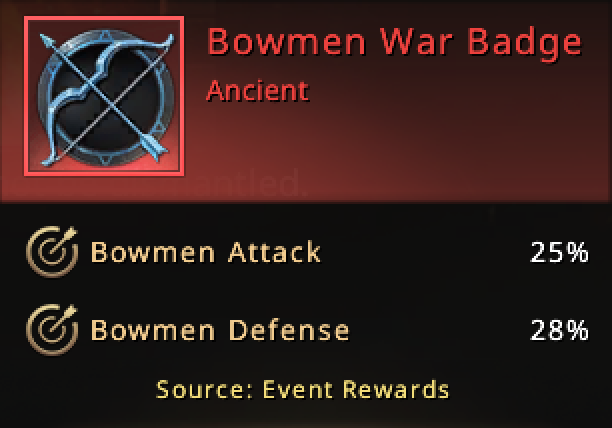Select the Bowmen Attack stat label
Viewport: 612px width, 428px height.
pyautogui.click(x=206, y=252)
